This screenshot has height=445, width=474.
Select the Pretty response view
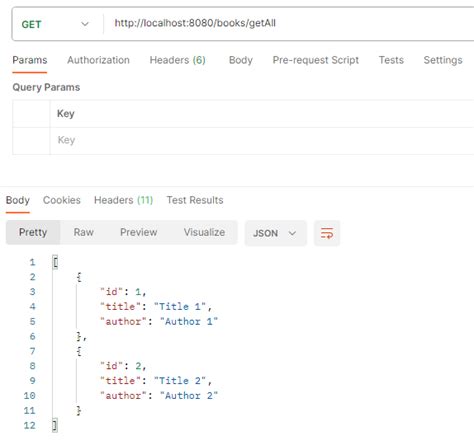tap(33, 232)
